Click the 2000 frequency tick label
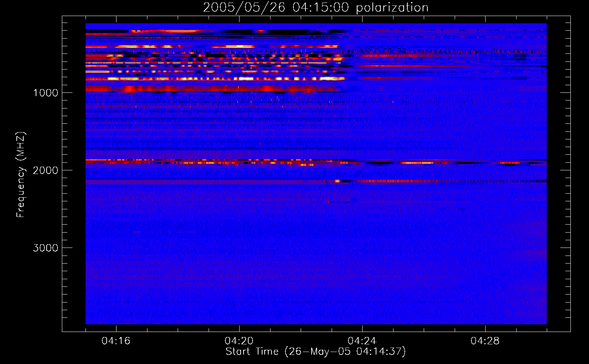Screen dimensions: 589x364 (46, 170)
